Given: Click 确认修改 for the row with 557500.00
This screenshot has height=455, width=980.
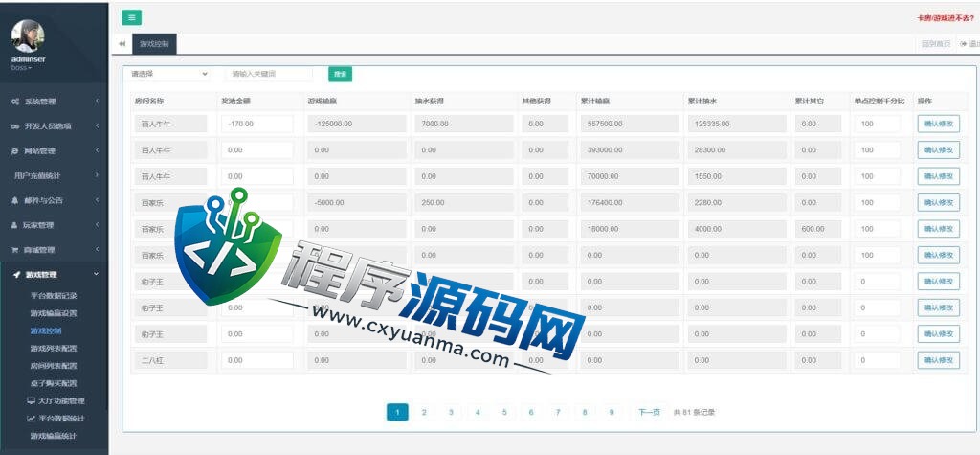Looking at the screenshot, I should 938,124.
